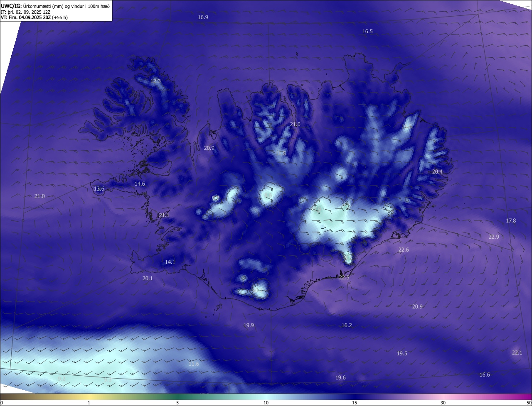Image resolution: width=532 pixels, height=406 pixels.
Task: Click the 16.5 value label
Action: [x=367, y=32]
